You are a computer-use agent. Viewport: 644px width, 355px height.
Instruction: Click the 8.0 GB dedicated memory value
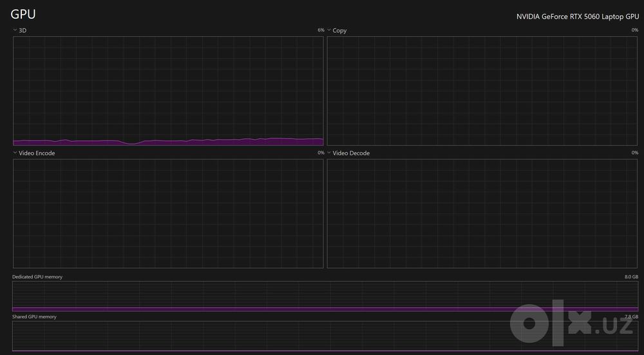click(x=631, y=277)
